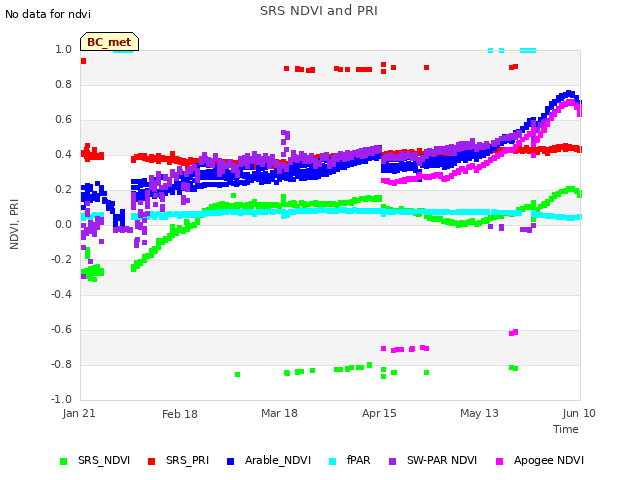Click the 1.0 y-axis tick label
The height and width of the screenshot is (480, 640).
63,49
